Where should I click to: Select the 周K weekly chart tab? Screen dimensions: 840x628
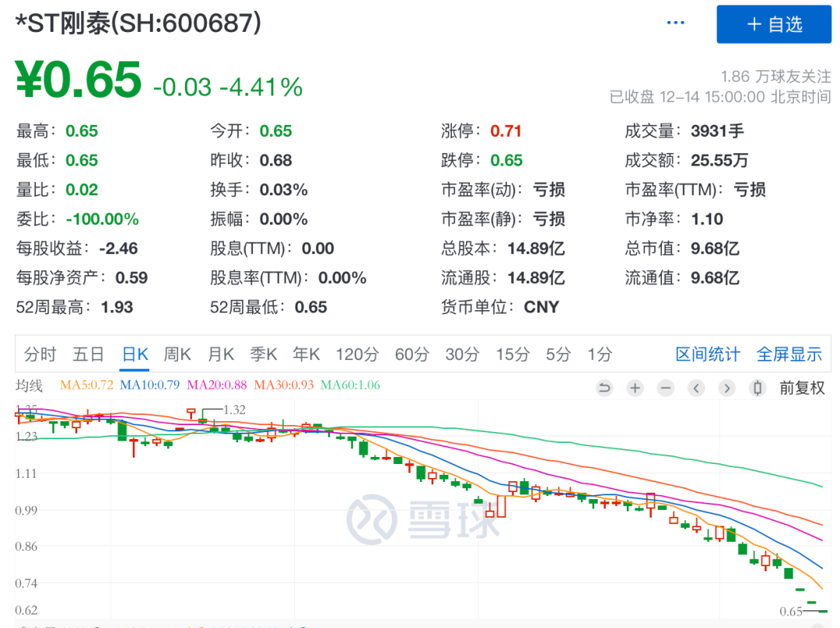point(177,354)
